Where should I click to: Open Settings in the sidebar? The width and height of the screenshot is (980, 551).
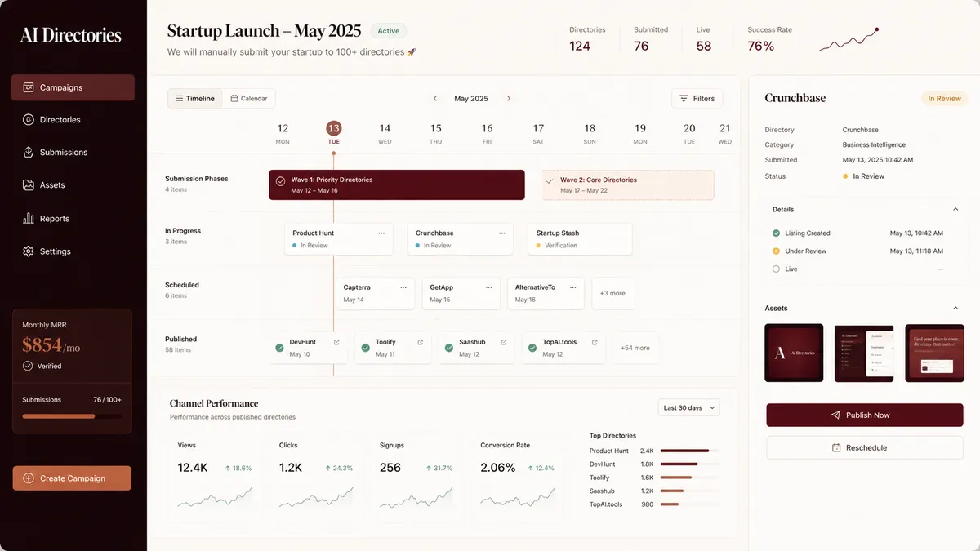coord(73,251)
